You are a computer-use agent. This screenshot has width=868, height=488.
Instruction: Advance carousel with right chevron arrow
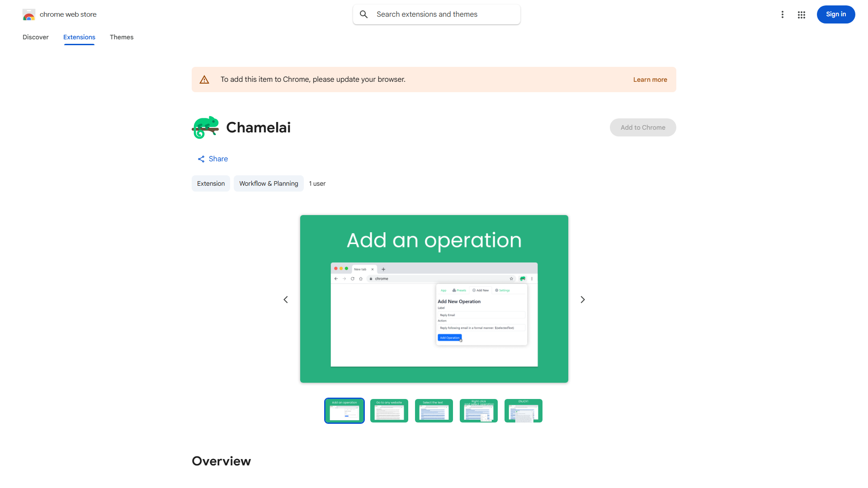[x=582, y=300]
